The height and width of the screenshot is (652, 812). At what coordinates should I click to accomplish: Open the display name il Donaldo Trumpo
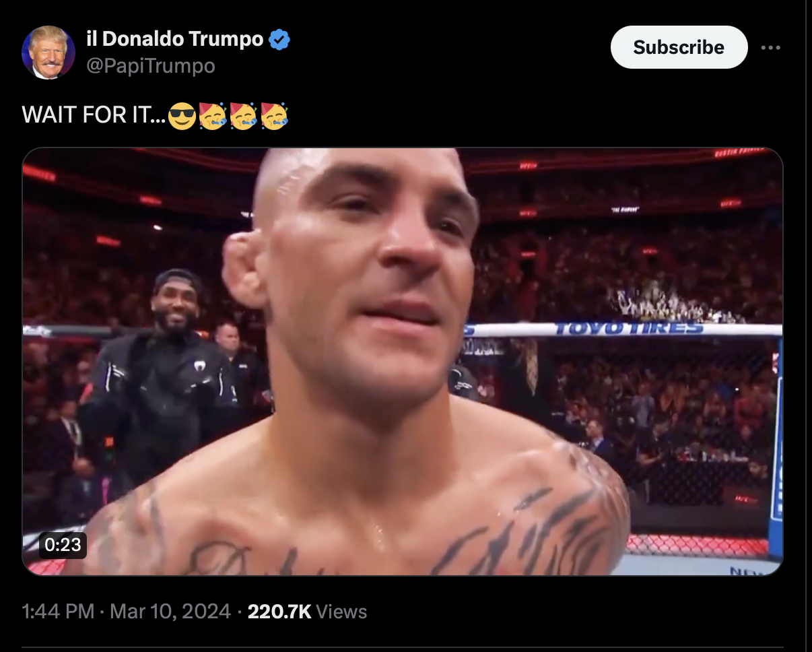coord(175,40)
